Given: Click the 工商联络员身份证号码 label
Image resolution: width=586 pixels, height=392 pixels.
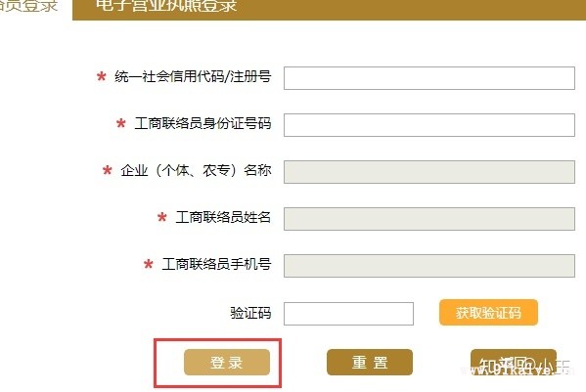Looking at the screenshot, I should 203,123.
